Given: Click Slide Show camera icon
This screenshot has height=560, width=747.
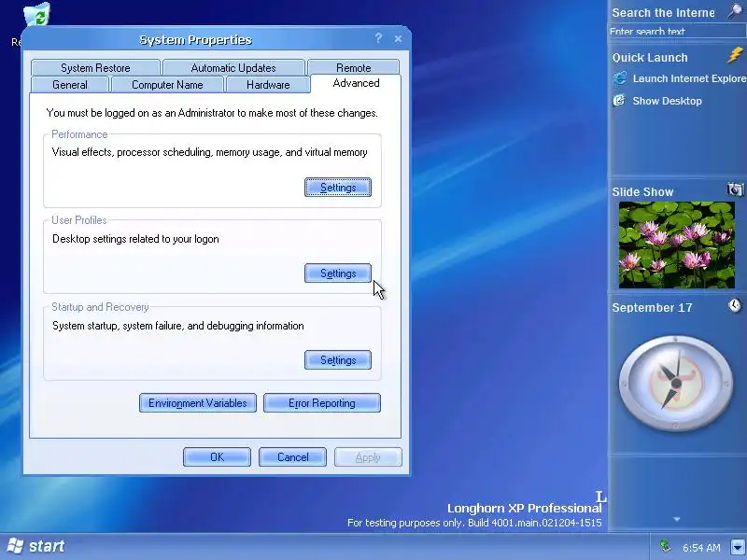Looking at the screenshot, I should click(735, 189).
